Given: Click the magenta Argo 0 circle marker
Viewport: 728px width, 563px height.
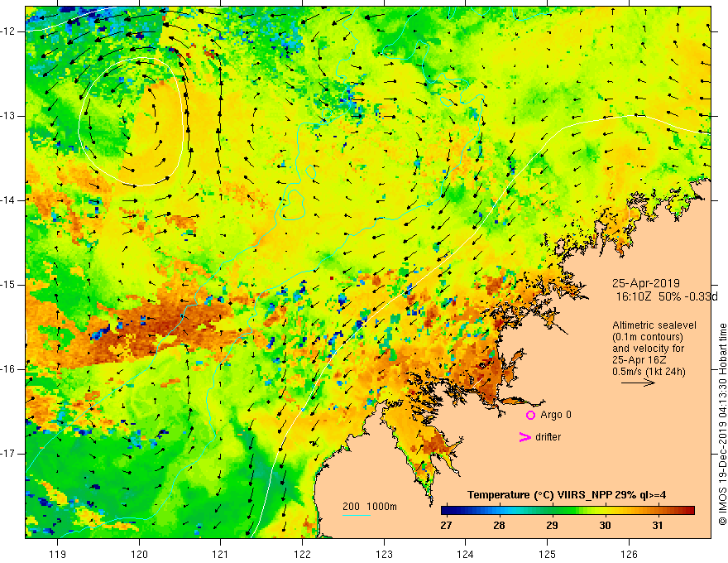Looking at the screenshot, I should (x=530, y=415).
